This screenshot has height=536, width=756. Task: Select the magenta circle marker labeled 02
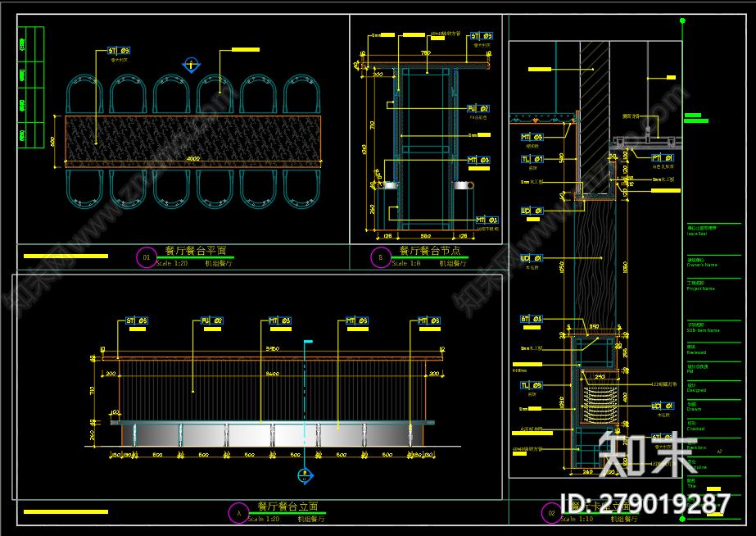(551, 514)
